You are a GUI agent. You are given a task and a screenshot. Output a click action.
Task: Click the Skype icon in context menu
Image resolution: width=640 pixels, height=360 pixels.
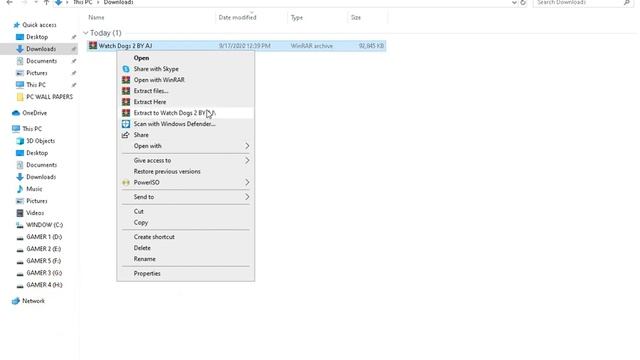pyautogui.click(x=126, y=69)
